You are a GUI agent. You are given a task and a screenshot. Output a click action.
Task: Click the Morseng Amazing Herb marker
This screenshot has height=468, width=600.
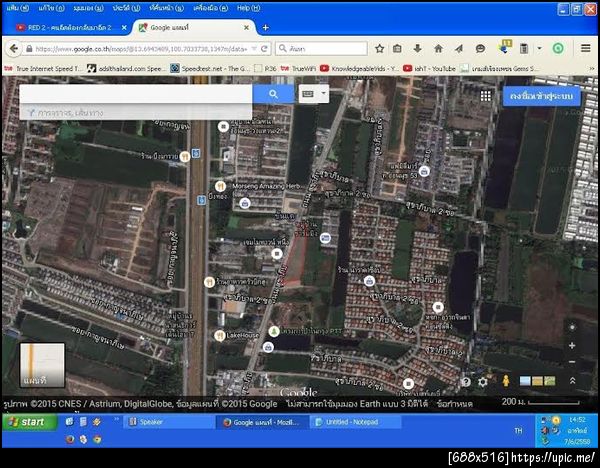(x=220, y=186)
